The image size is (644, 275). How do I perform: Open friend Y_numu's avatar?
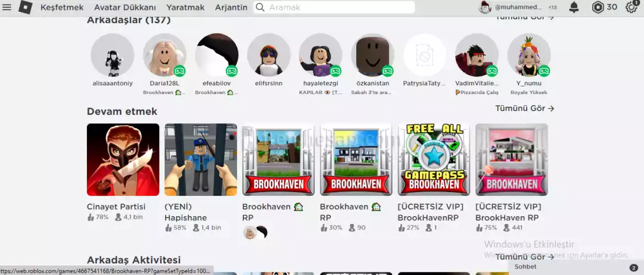(529, 55)
